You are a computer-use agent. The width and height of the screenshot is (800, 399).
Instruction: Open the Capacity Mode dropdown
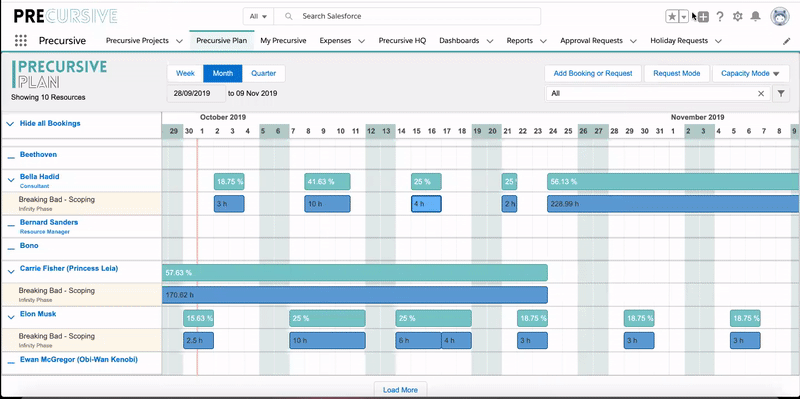pos(751,73)
